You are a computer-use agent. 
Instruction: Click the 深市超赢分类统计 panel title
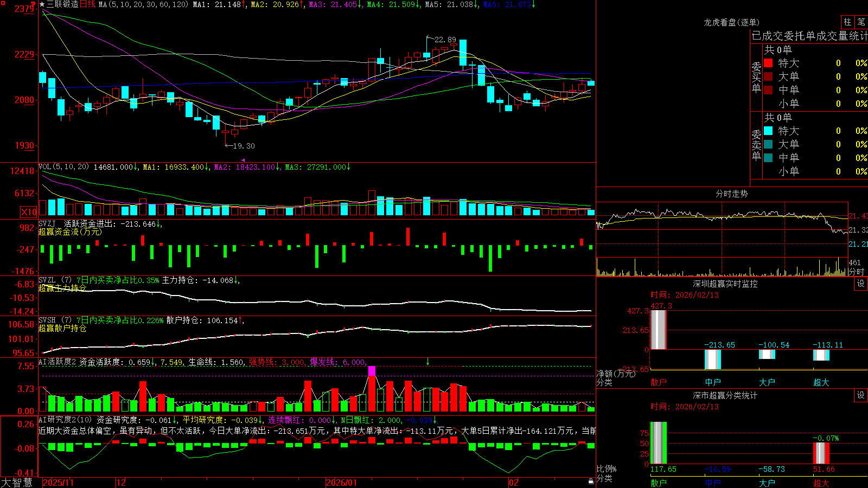point(725,395)
